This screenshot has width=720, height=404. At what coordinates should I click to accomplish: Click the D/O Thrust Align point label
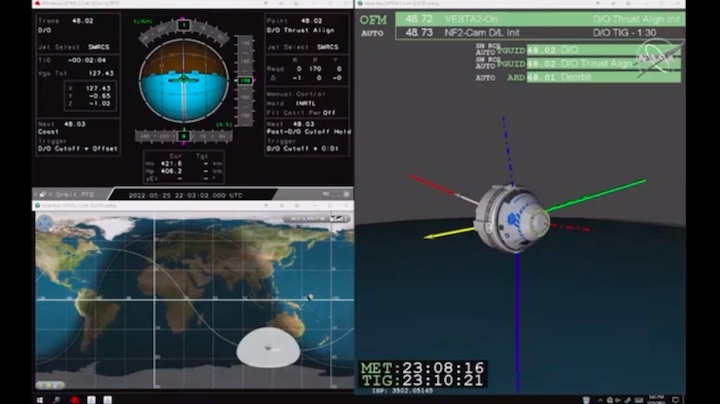(x=300, y=30)
